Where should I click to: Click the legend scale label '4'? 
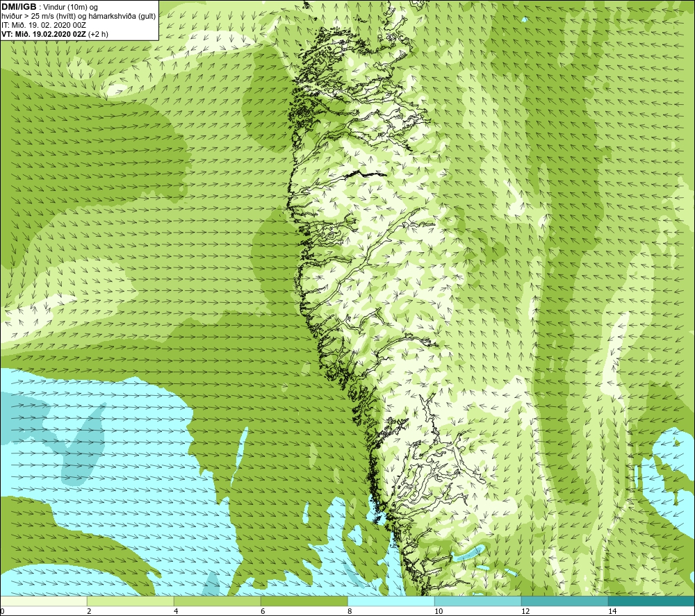pos(176,611)
